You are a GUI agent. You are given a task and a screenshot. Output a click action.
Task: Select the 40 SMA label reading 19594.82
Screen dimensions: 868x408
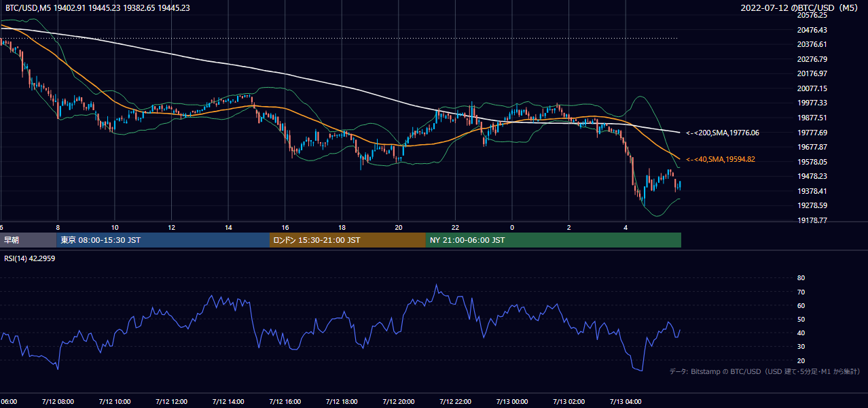[721, 159]
